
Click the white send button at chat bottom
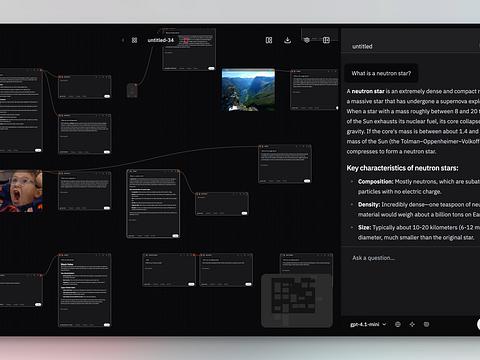coord(479,324)
